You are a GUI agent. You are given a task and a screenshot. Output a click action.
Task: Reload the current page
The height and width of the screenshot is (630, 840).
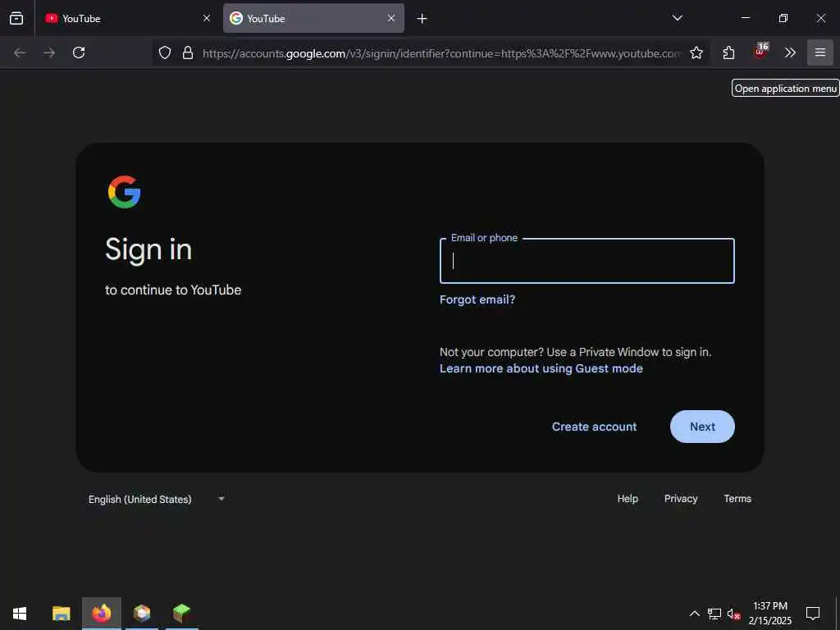[x=79, y=52]
